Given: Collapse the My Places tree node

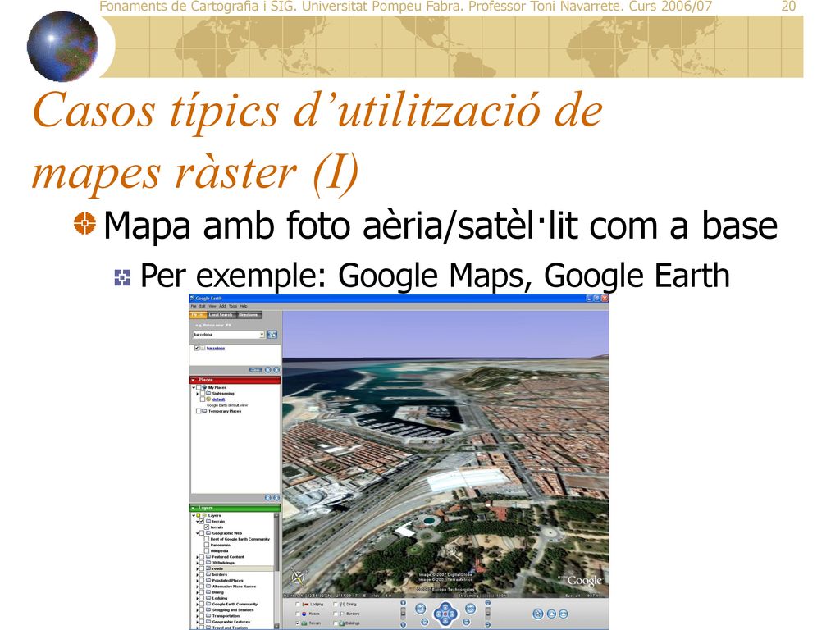Looking at the screenshot, I should click(x=194, y=387).
